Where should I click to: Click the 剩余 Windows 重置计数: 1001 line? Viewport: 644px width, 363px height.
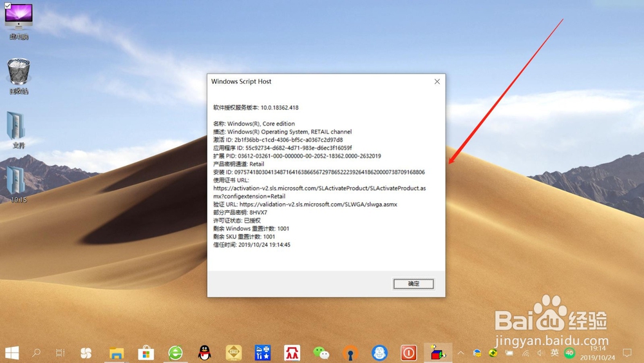[251, 229]
